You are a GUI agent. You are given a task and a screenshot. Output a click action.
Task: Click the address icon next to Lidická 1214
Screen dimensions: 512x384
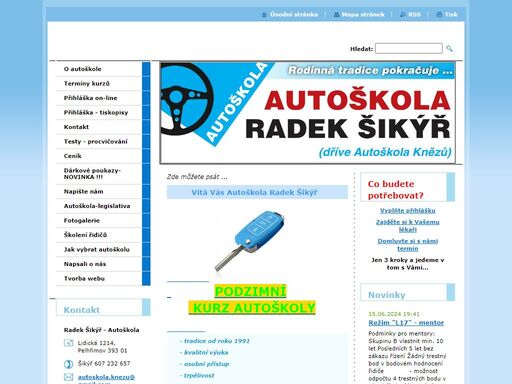click(68, 343)
